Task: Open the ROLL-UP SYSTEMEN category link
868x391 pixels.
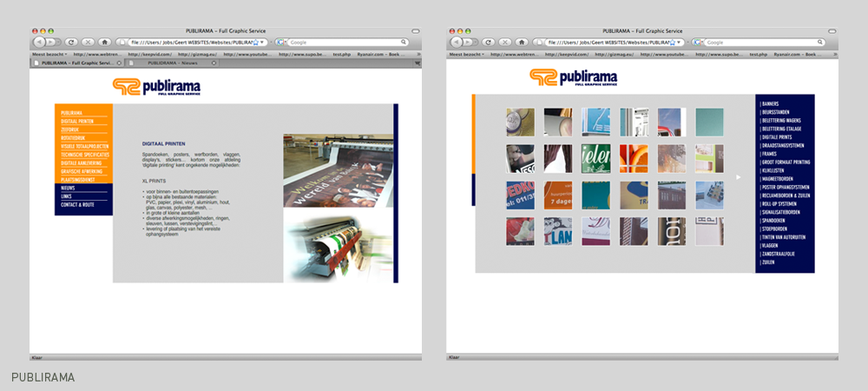Action: (x=779, y=204)
